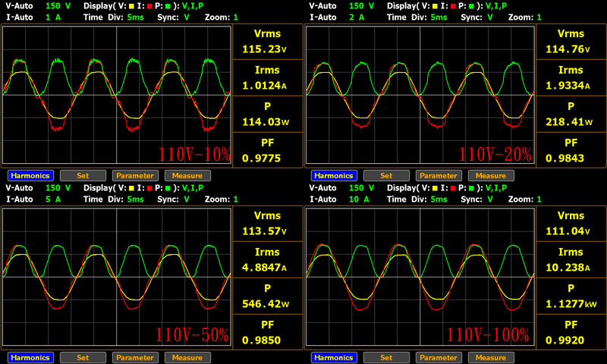
Task: Click the waveform plot labeled 110V-100%
Action: pyautogui.click(x=420, y=277)
